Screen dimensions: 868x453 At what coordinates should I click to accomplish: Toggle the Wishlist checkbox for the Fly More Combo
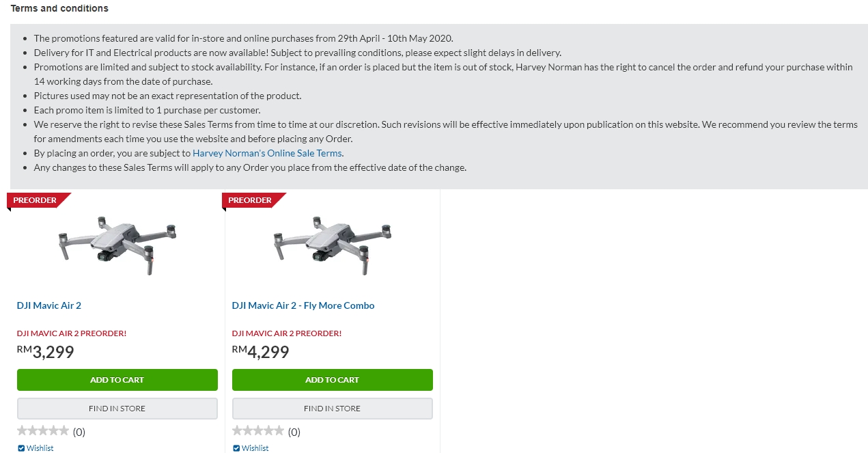coord(236,448)
